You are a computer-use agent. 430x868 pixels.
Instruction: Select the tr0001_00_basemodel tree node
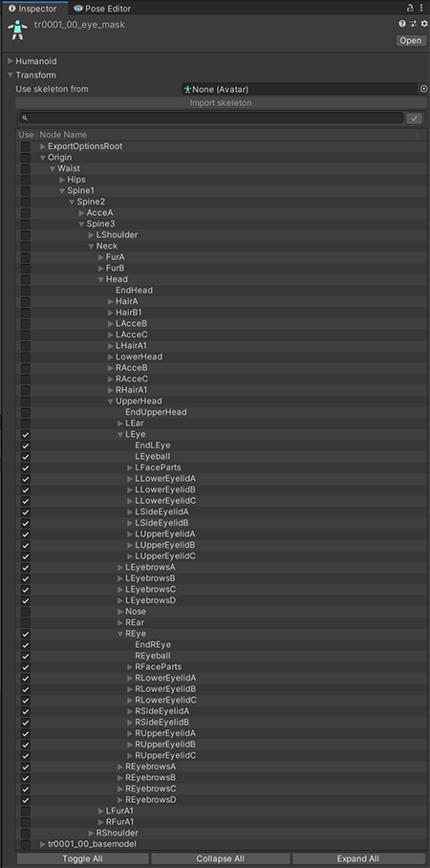click(92, 844)
